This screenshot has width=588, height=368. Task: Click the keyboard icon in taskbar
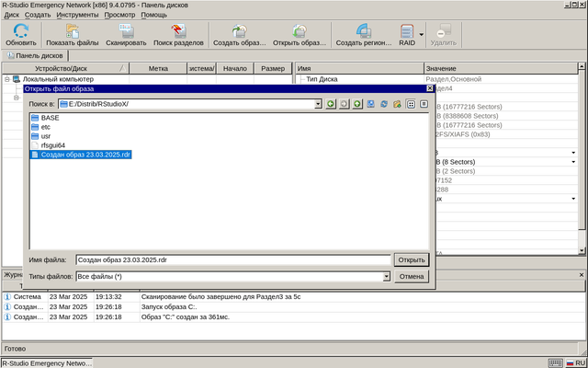click(555, 363)
